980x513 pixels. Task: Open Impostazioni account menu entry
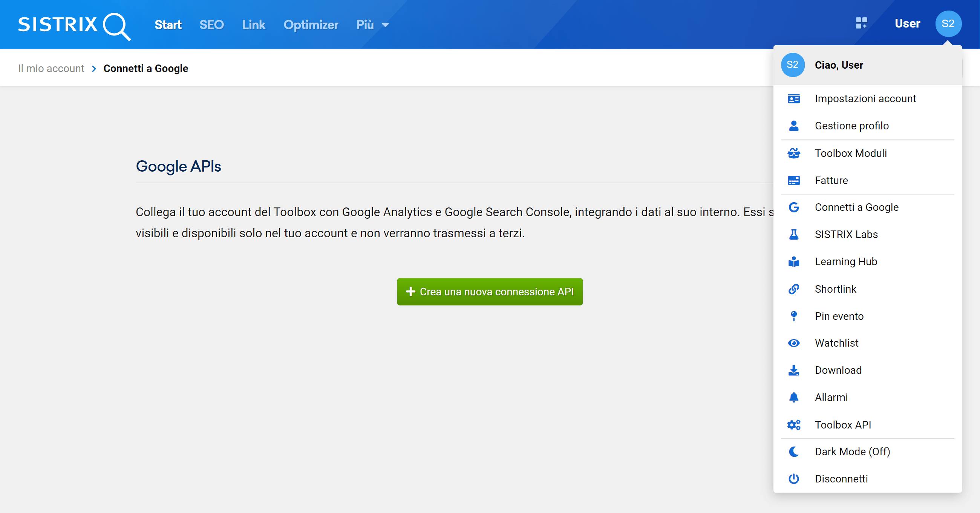[x=867, y=99]
